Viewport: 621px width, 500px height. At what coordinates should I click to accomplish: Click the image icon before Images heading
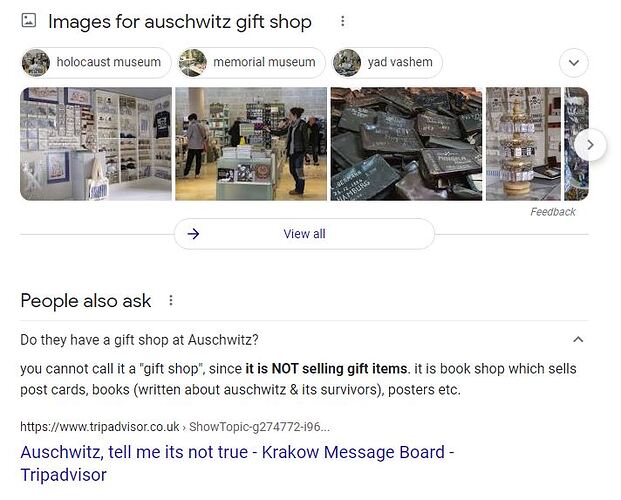29,20
